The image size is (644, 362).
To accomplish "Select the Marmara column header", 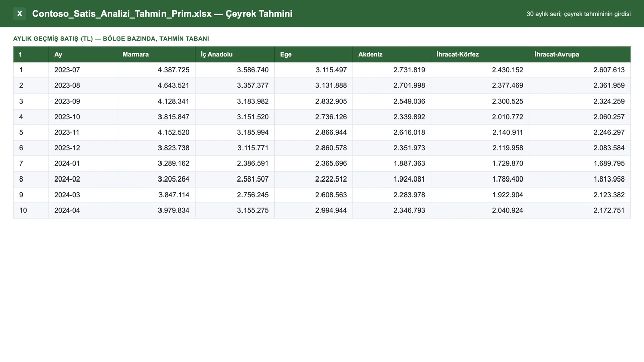I will coord(156,54).
